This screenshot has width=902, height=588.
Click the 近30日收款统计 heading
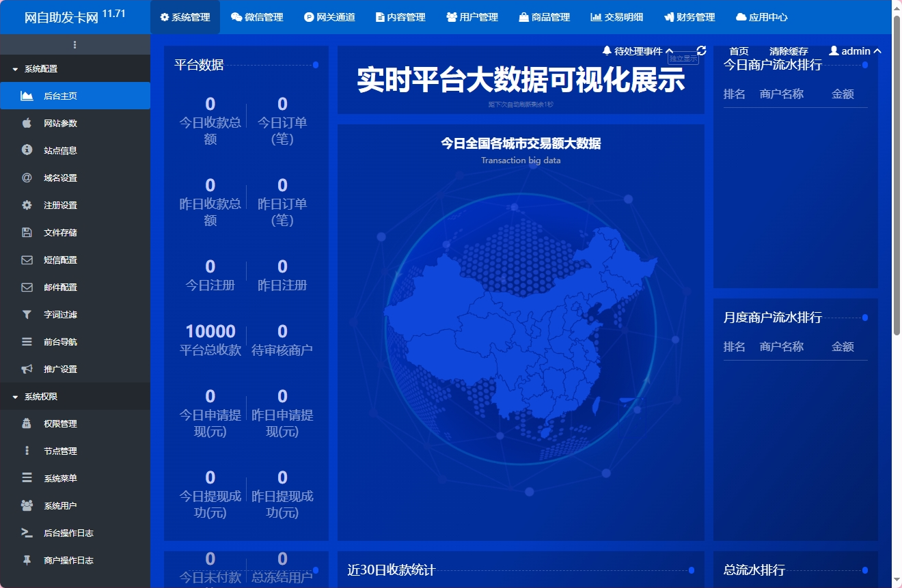tap(392, 570)
